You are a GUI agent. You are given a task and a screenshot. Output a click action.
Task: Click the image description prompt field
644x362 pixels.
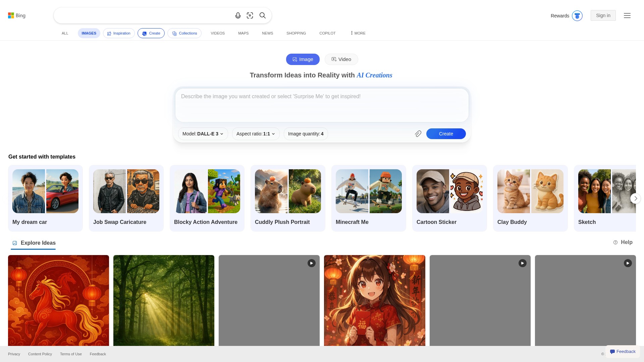tap(321, 105)
